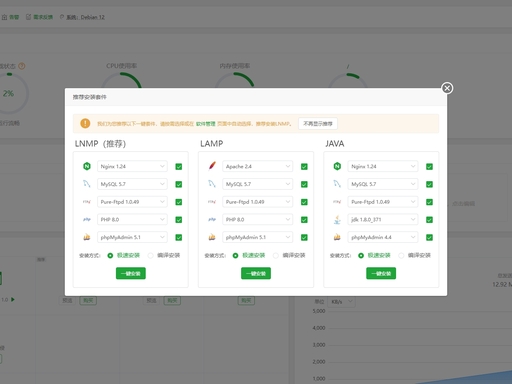Click the LNMP recommended column heading
512x384 pixels.
pyautogui.click(x=100, y=144)
